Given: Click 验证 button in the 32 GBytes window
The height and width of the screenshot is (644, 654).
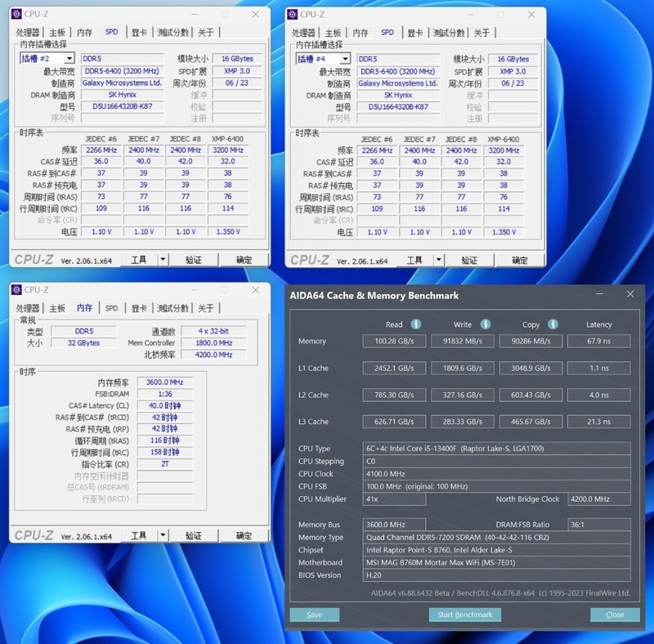Looking at the screenshot, I should click(194, 535).
